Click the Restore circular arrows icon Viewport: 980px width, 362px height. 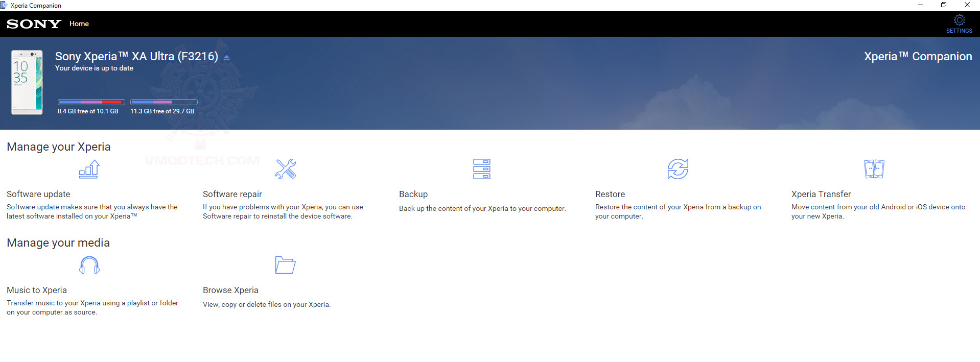click(x=678, y=169)
